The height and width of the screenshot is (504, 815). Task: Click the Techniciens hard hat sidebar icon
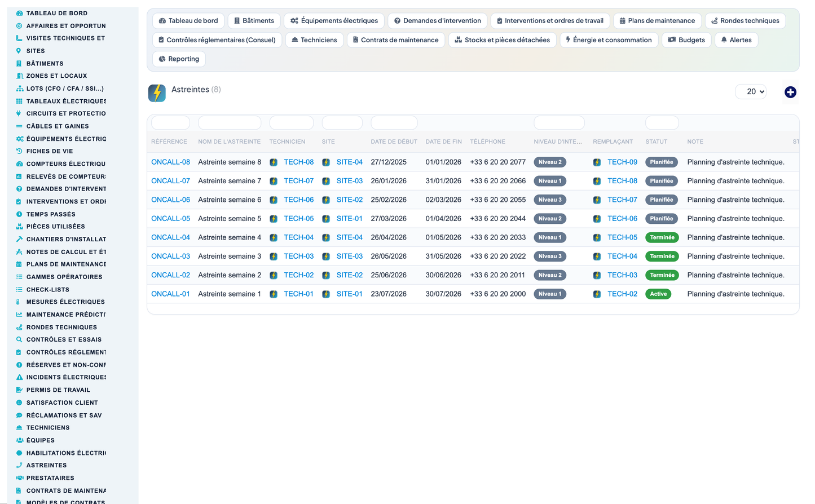19,427
